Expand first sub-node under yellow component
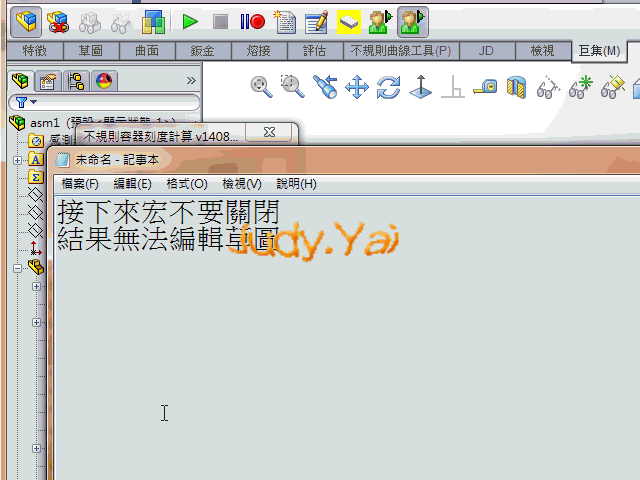 (36, 287)
